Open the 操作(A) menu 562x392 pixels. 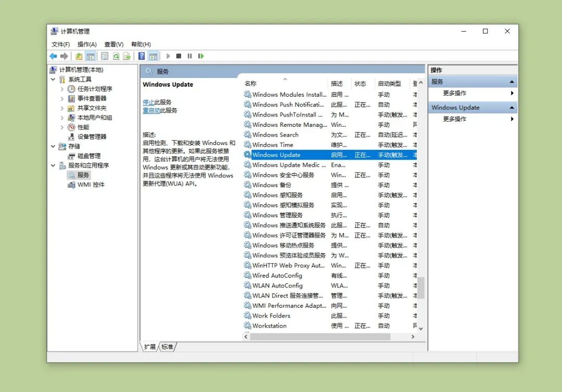(x=87, y=44)
